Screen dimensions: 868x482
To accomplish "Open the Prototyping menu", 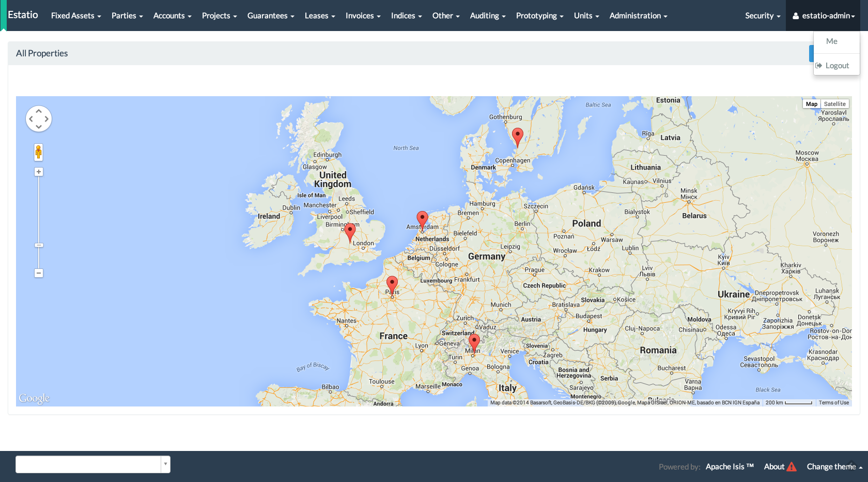I will pyautogui.click(x=539, y=16).
